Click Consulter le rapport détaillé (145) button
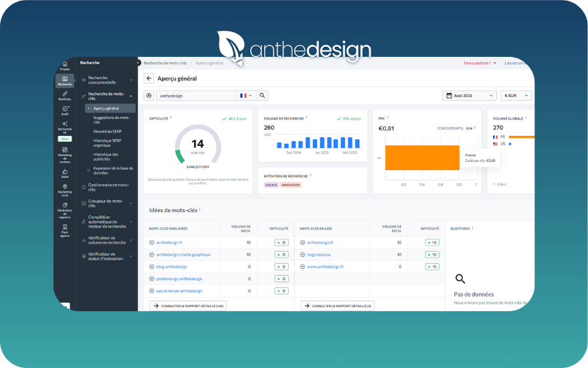Screen dimensions: 588x368 tap(188, 306)
